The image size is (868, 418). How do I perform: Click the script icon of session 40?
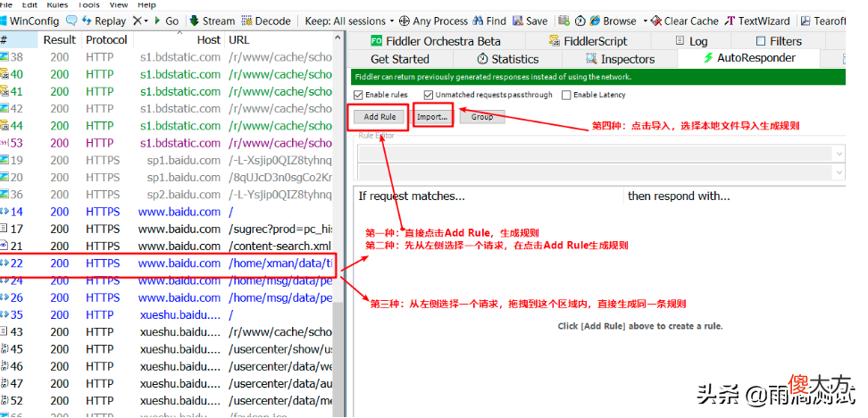click(4, 74)
